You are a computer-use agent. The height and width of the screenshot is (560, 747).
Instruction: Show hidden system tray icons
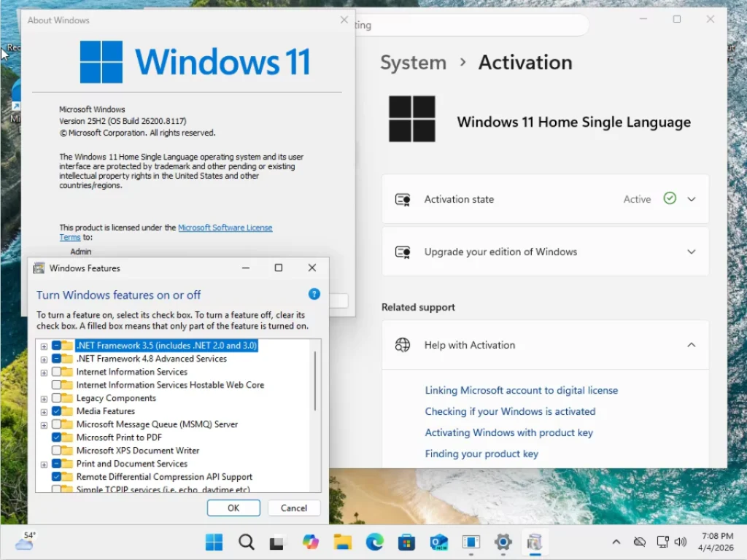tap(616, 542)
